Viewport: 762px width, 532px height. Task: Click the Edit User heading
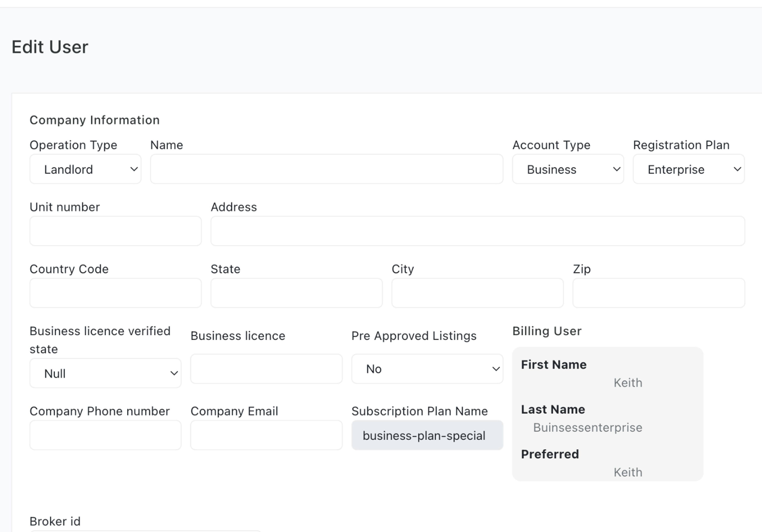[50, 47]
